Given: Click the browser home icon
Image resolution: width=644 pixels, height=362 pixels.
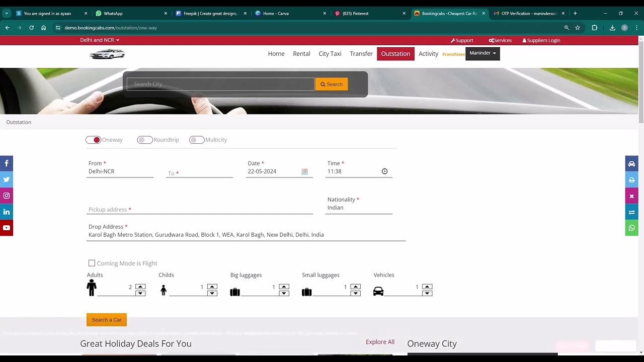Looking at the screenshot, I should coord(43,28).
